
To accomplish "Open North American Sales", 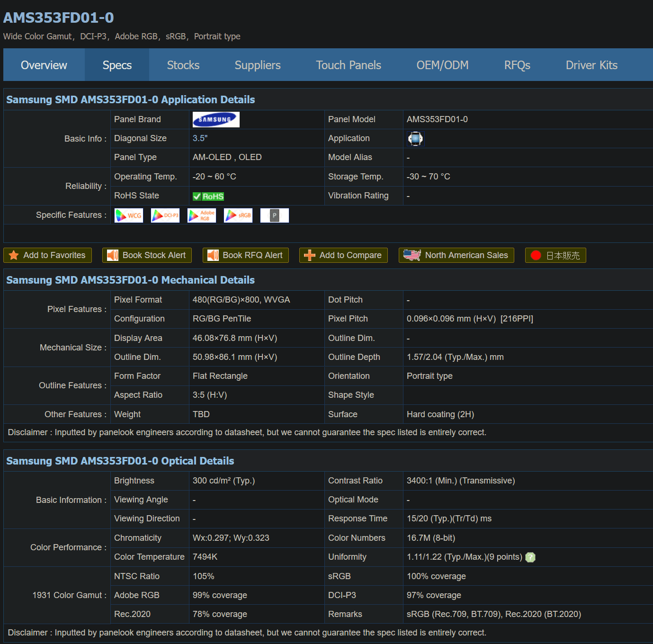I will pyautogui.click(x=456, y=255).
